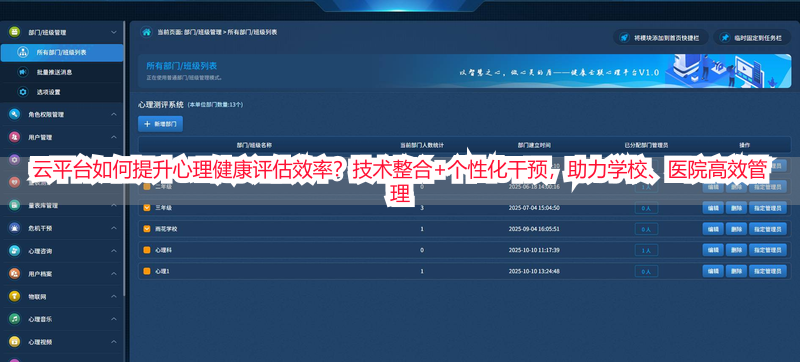Screen dimensions: 800x362
Task: Click the 当前部门人数统计 column header
Action: [421, 145]
